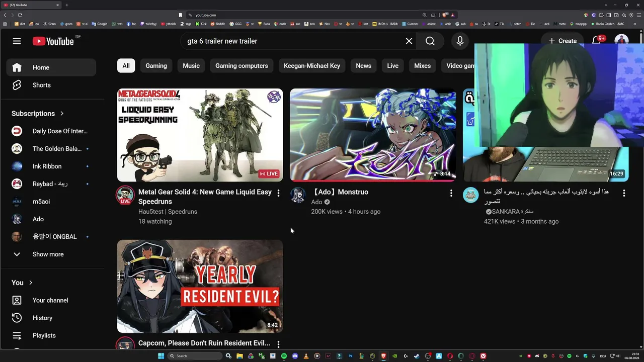Open History in the sidebar
Viewport: 644px width, 362px height.
(51, 318)
